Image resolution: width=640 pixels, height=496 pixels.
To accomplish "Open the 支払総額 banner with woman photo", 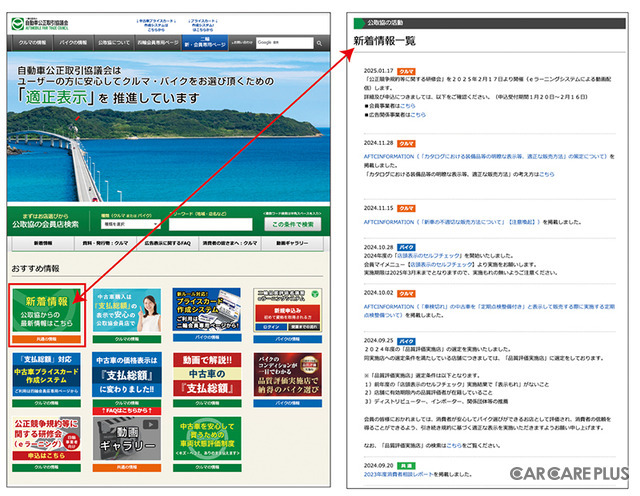I will 127,310.
